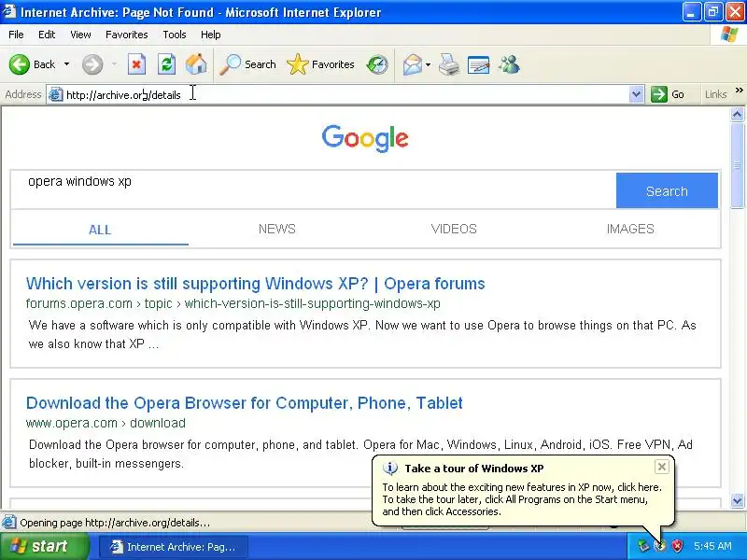
Task: Switch to the VIDEOS tab
Action: tap(454, 229)
